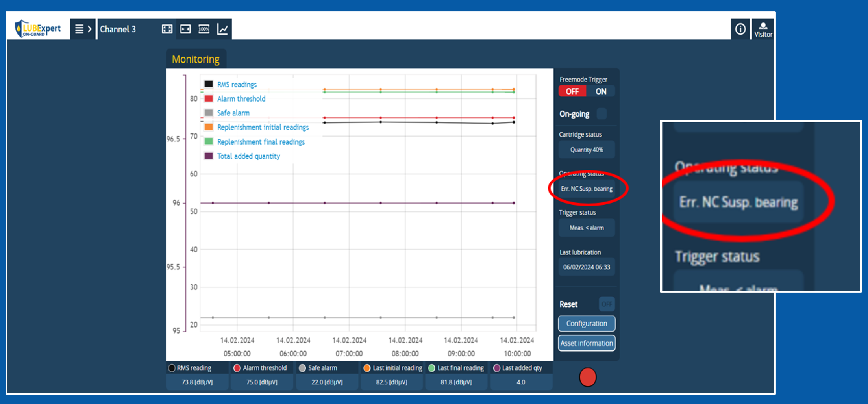Click the Asset information button
The image size is (868, 404).
[x=587, y=343]
